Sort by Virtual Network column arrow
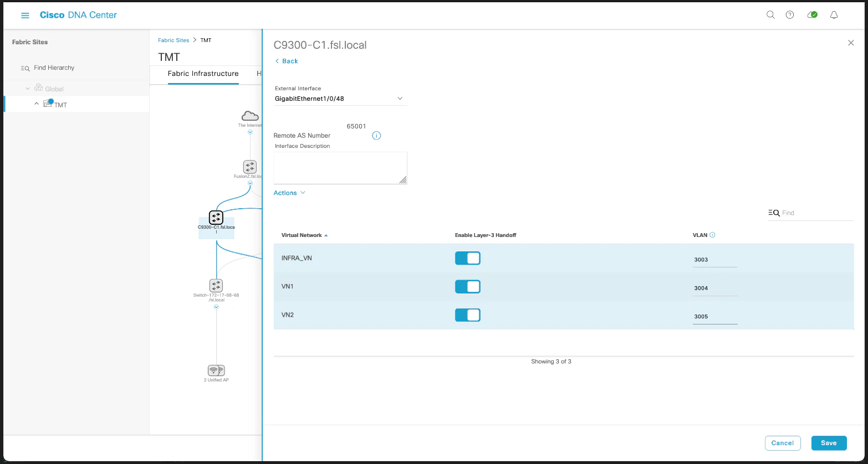868x464 pixels. tap(326, 235)
